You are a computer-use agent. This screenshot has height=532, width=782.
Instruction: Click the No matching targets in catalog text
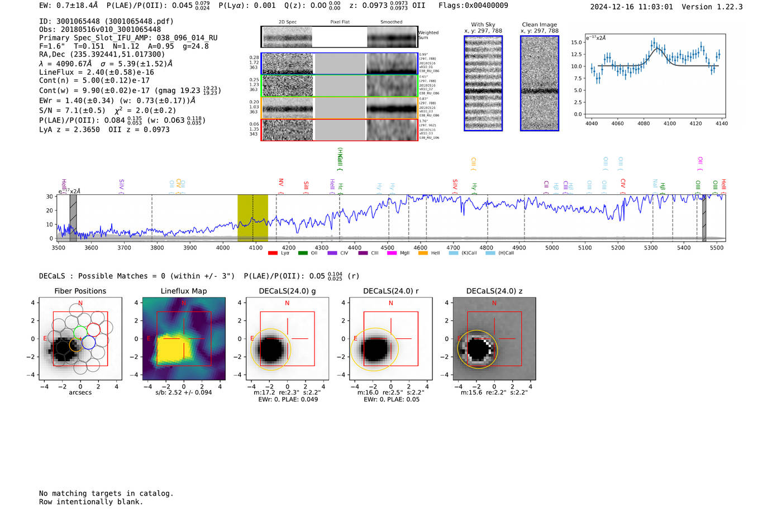pyautogui.click(x=106, y=493)
